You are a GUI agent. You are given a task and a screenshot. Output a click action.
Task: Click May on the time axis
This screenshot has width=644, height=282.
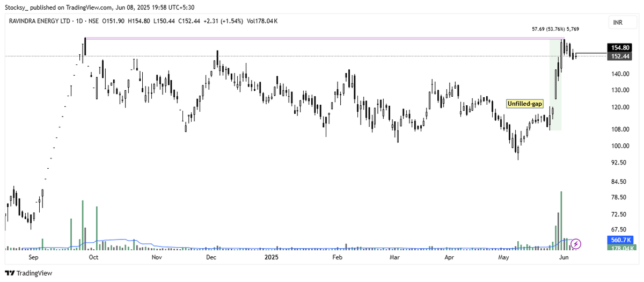coord(504,258)
